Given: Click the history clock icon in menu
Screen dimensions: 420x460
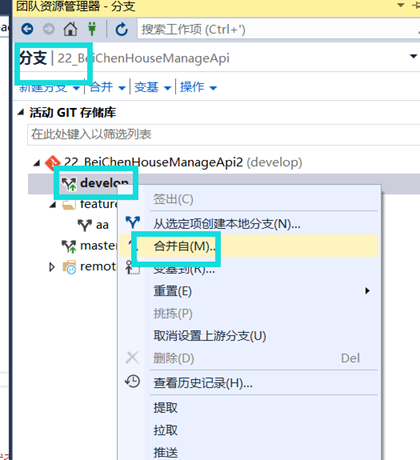Looking at the screenshot, I should point(132,381).
